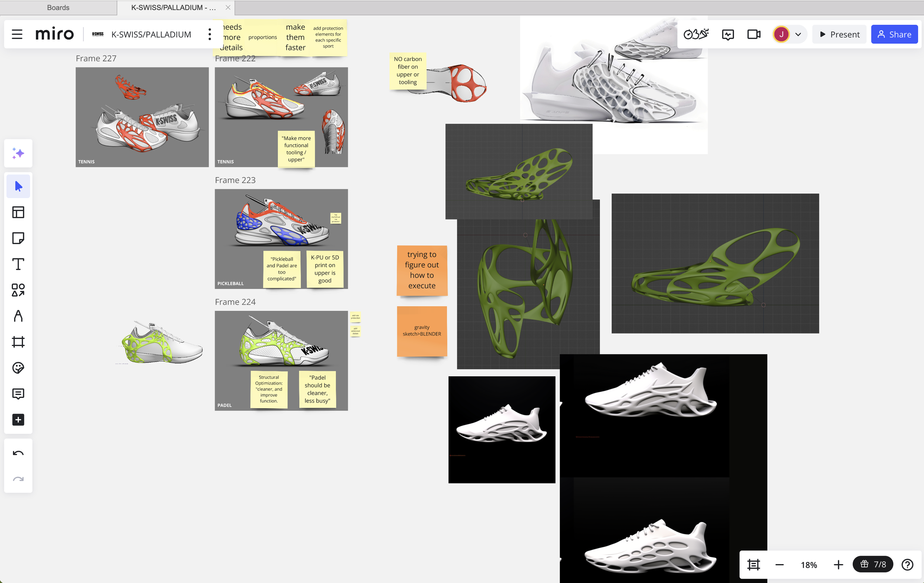Select the text tool
Image resolution: width=924 pixels, height=583 pixels.
18,264
